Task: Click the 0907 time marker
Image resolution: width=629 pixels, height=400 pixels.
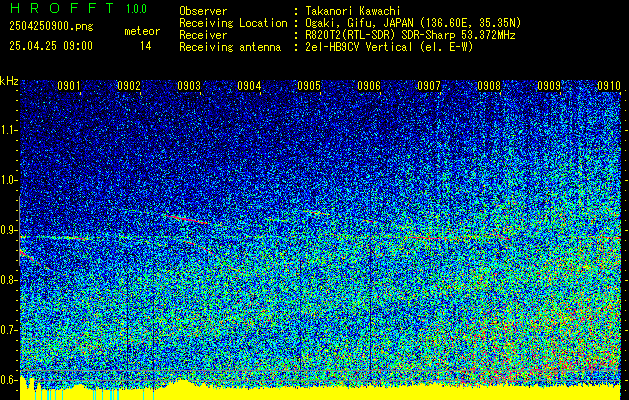Action: pyautogui.click(x=429, y=86)
